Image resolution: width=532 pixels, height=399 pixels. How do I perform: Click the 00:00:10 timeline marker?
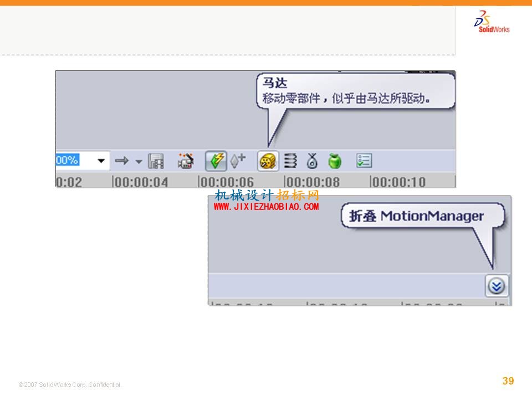tap(398, 182)
